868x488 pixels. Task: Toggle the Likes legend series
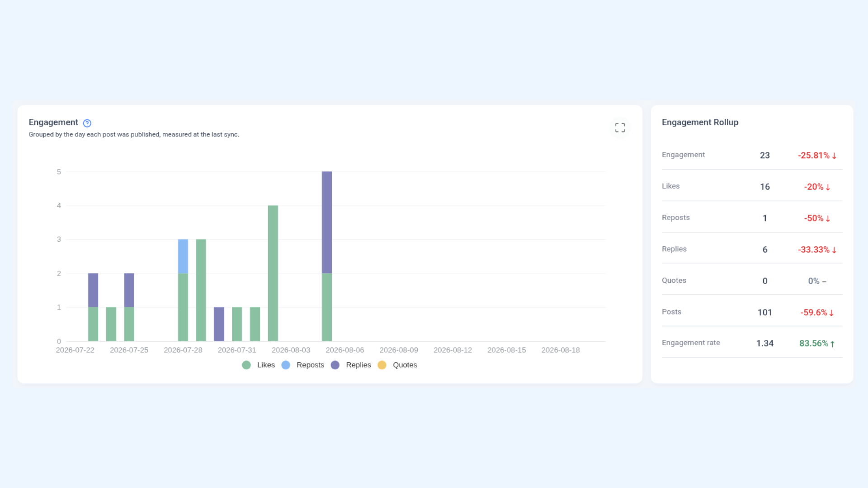(x=259, y=365)
